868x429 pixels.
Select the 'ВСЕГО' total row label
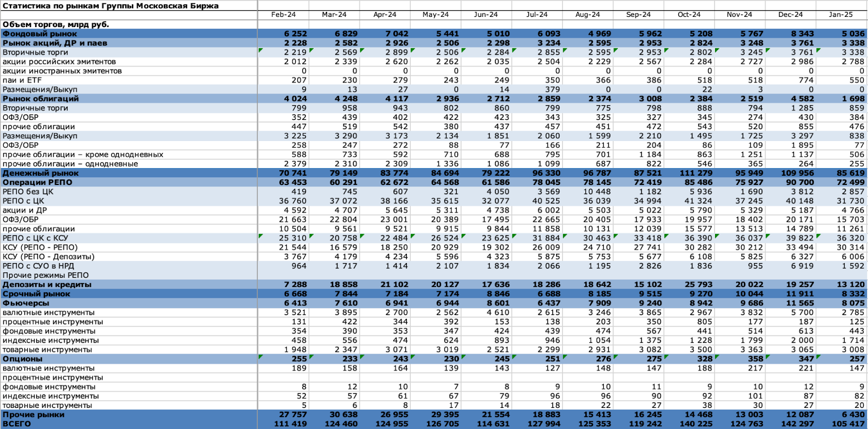[17, 424]
